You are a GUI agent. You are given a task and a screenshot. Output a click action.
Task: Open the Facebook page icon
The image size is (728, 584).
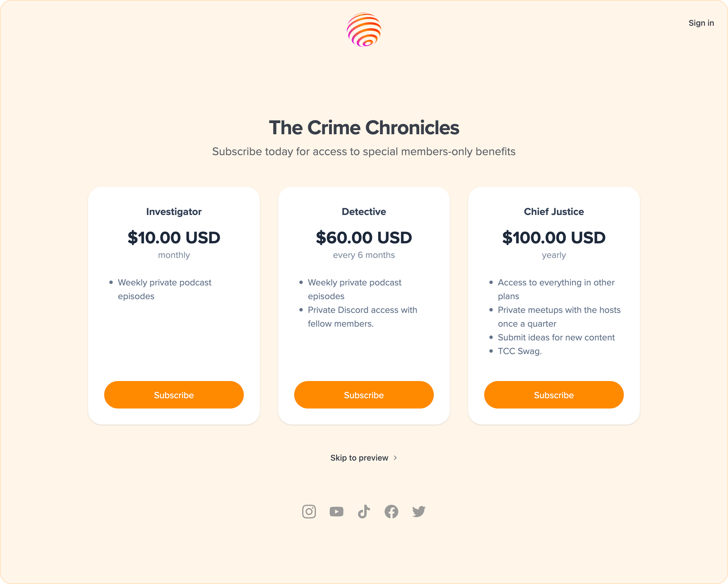coord(391,511)
